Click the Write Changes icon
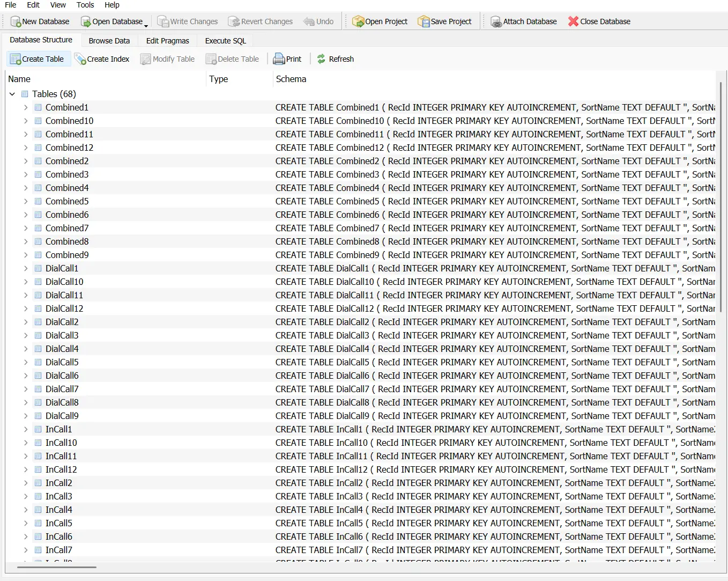This screenshot has height=581, width=728. (x=163, y=21)
